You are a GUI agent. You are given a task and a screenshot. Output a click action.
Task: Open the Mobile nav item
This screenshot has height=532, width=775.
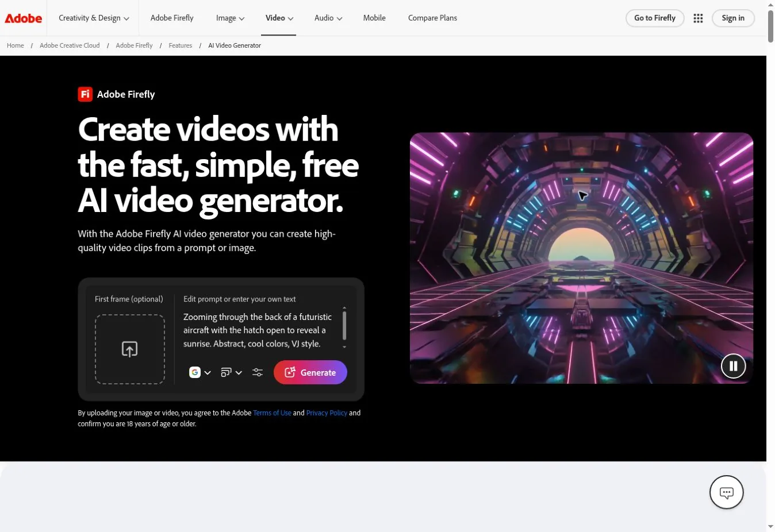[x=374, y=18]
